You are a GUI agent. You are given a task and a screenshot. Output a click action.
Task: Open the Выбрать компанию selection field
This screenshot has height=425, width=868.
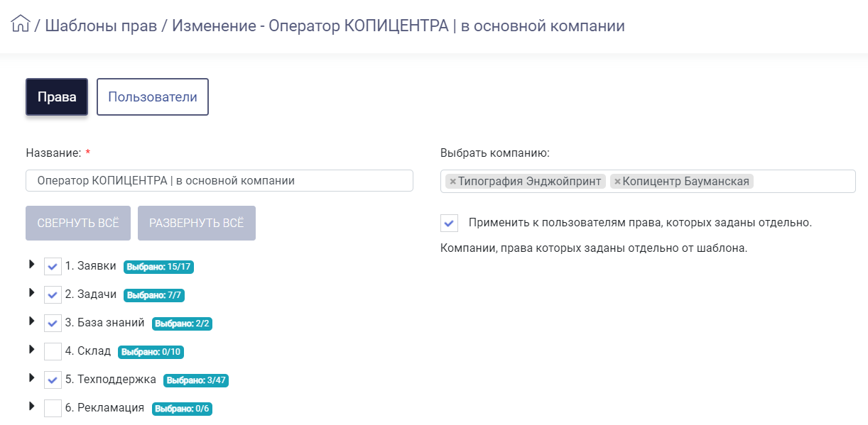[x=648, y=181]
